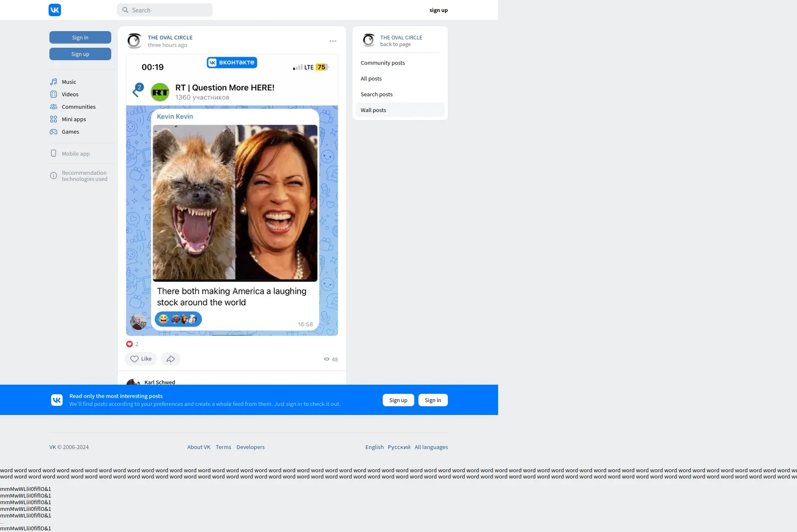Open the Mini apps icon

54,119
